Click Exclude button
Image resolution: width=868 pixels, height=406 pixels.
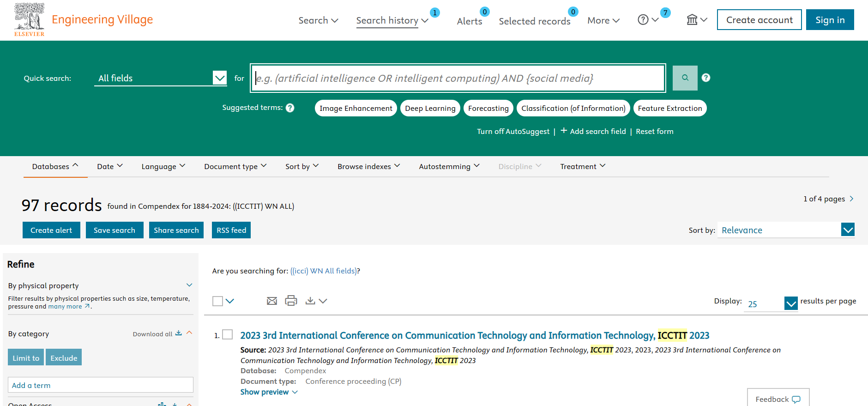click(64, 358)
